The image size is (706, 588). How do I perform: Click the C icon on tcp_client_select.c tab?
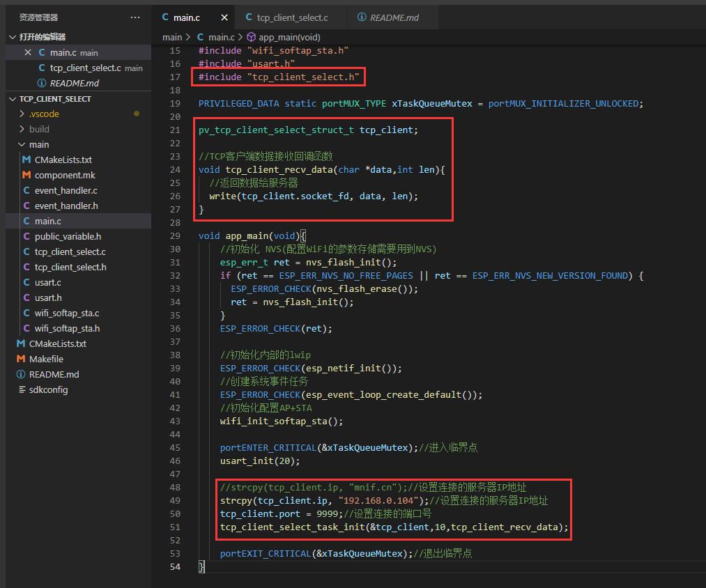click(x=249, y=17)
